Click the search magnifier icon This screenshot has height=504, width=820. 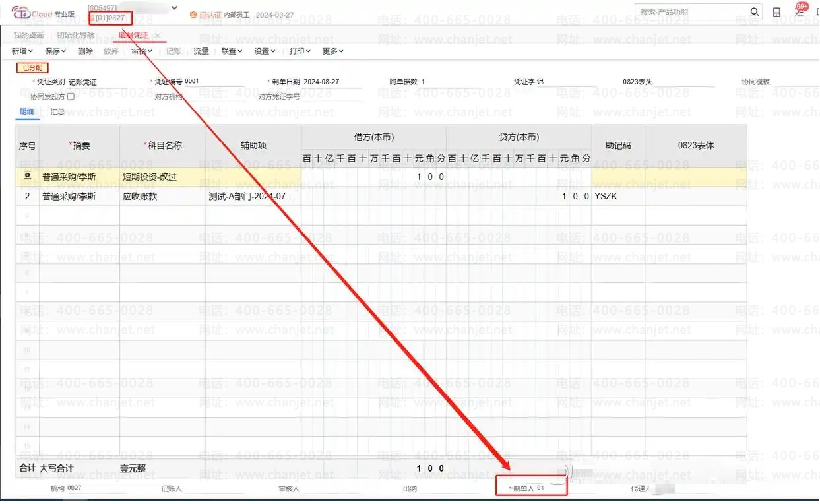(755, 12)
